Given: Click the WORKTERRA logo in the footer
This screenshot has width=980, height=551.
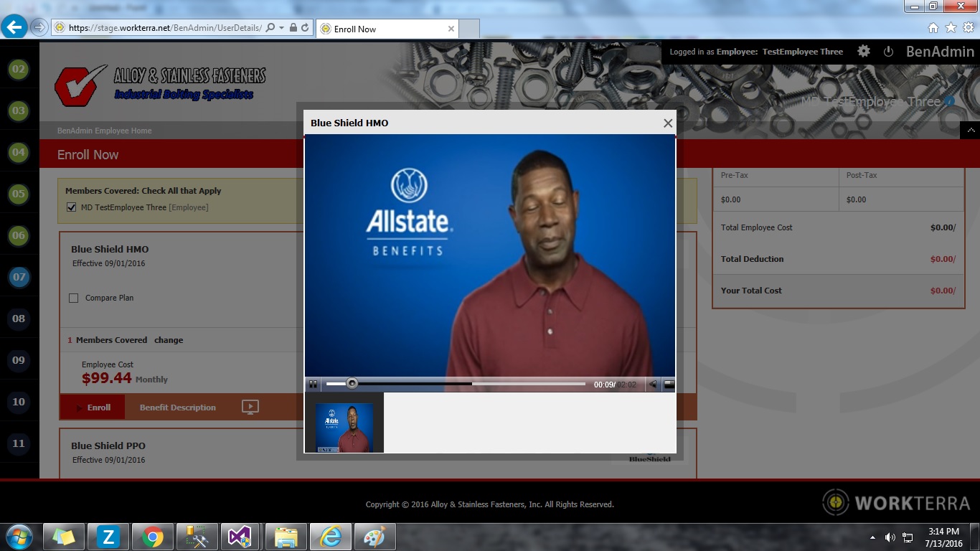Looking at the screenshot, I should (x=897, y=502).
